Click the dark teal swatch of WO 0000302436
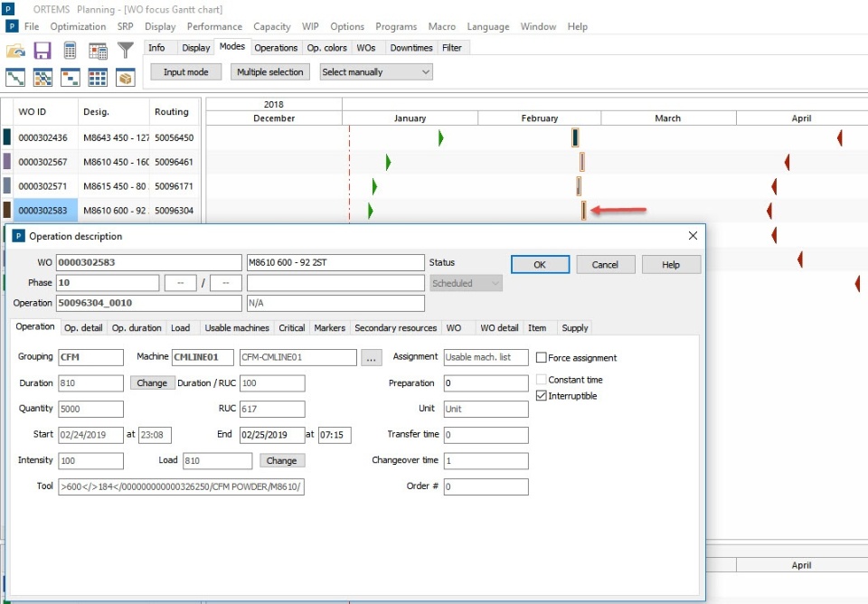 (x=6, y=137)
